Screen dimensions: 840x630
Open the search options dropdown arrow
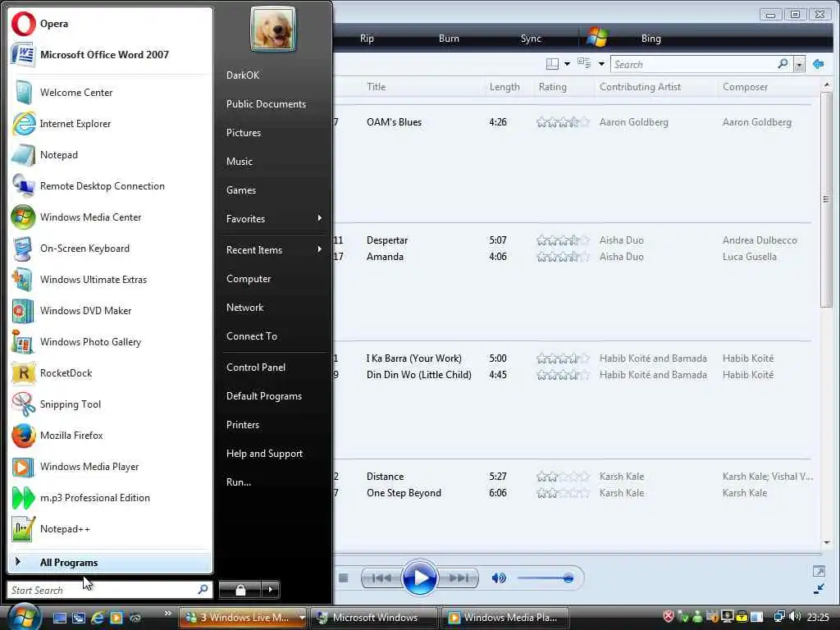(x=799, y=64)
